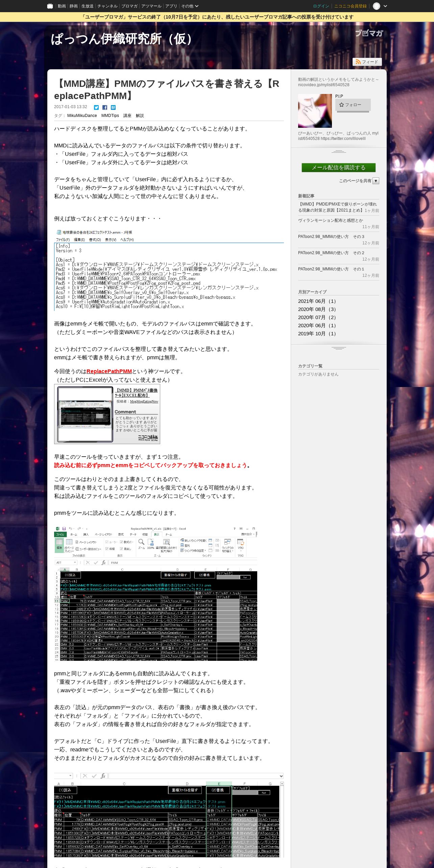Click the ログイン link

(x=321, y=6)
